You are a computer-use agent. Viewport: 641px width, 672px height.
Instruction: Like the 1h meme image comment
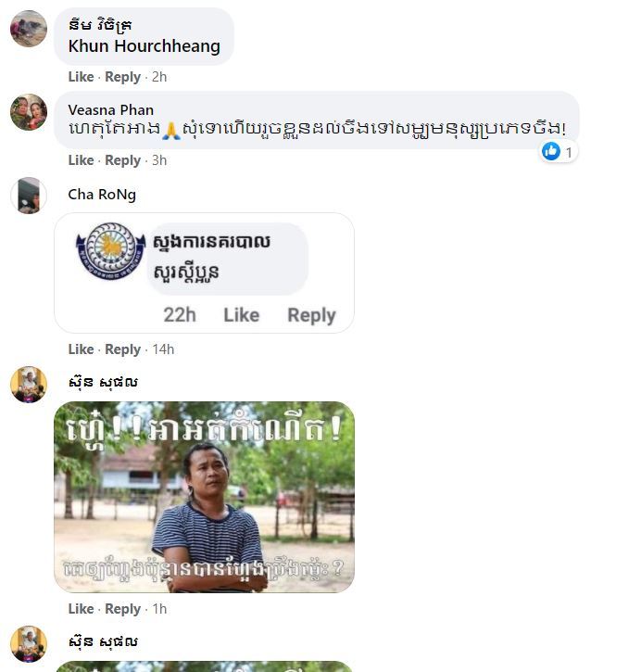(x=81, y=609)
